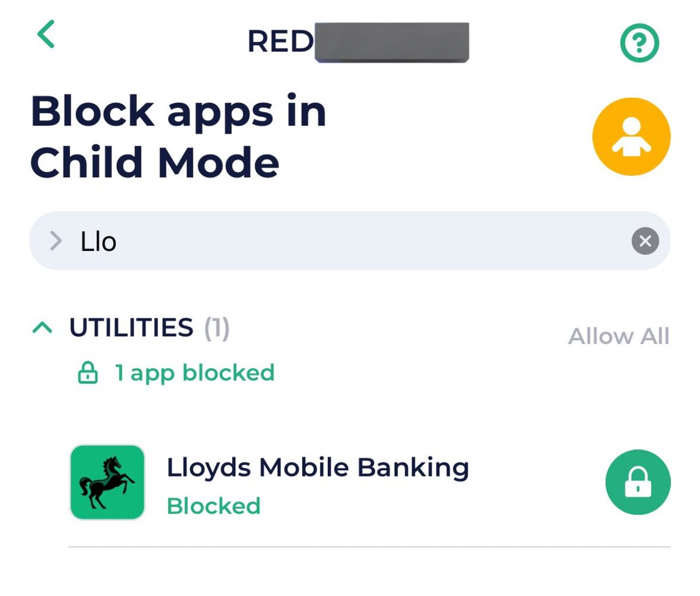The width and height of the screenshot is (700, 596).
Task: Unblock Lloyds Mobile Banking with the lock toggle
Action: 637,482
